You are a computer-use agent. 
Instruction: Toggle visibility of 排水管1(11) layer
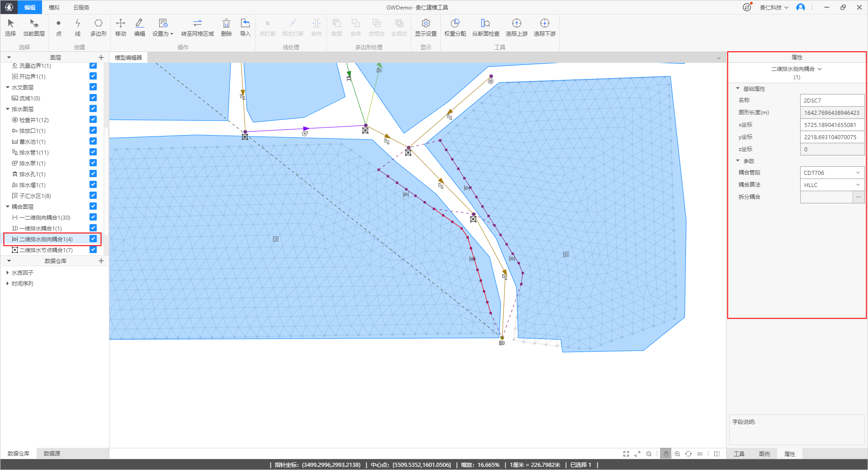click(x=93, y=152)
